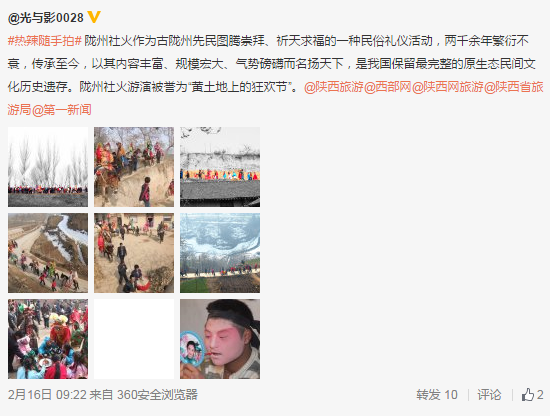Open the costumed horse riders thumbnail
The width and height of the screenshot is (550, 418).
tap(134, 167)
